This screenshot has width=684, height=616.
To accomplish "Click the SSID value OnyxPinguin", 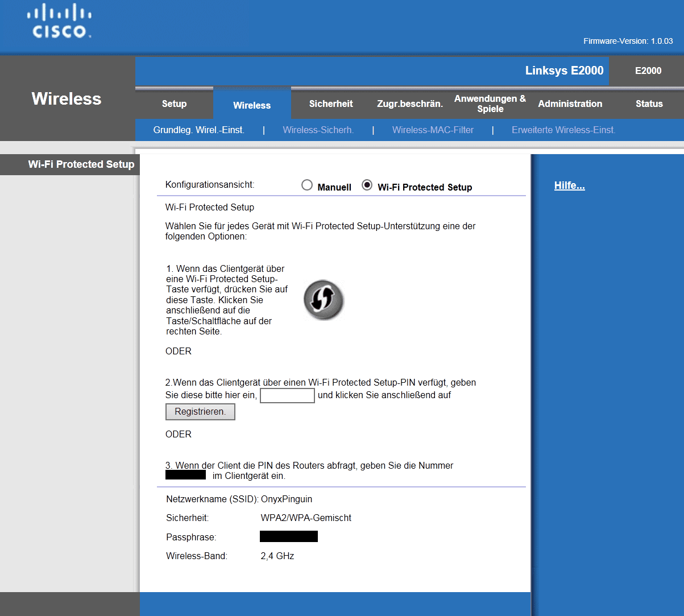I will (287, 499).
